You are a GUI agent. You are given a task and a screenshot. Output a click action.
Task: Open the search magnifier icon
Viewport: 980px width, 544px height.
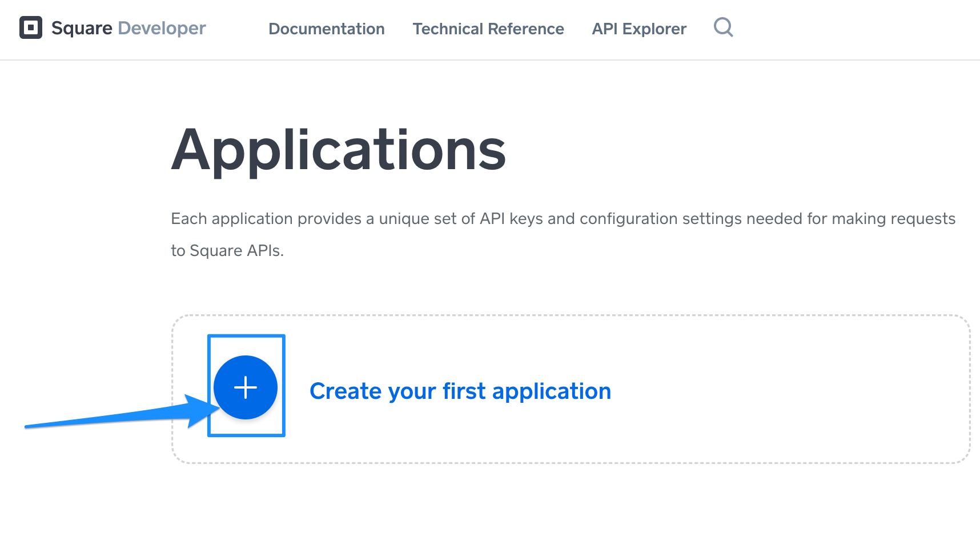click(x=724, y=27)
